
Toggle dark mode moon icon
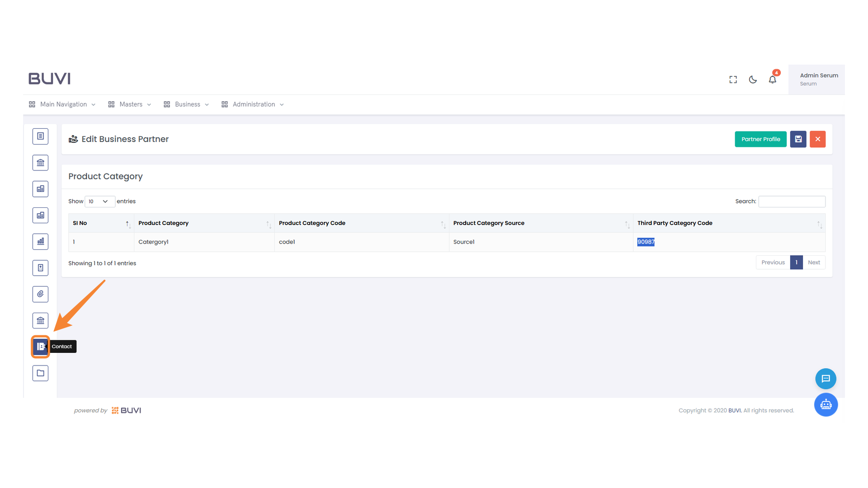click(x=753, y=80)
